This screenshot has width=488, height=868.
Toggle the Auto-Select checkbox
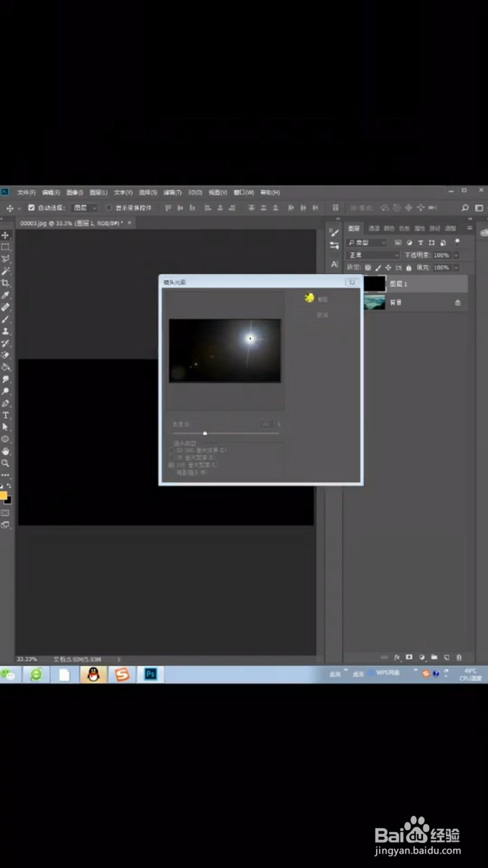point(31,208)
